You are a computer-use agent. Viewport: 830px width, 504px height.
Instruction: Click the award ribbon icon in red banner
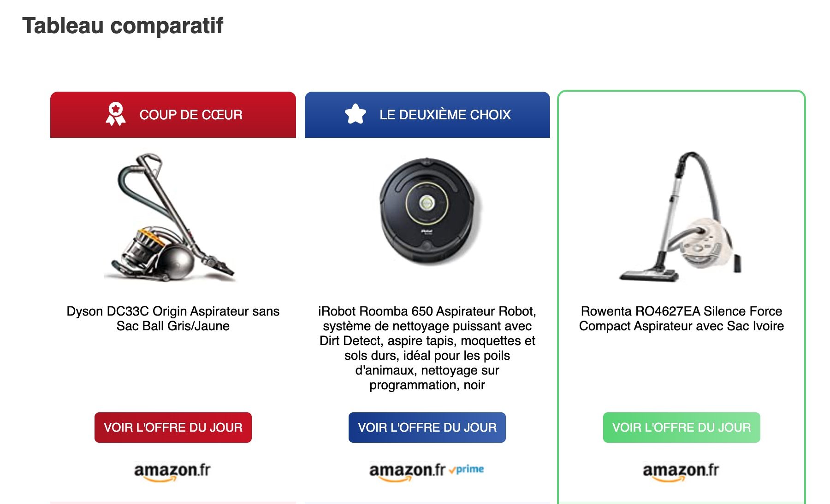(115, 114)
